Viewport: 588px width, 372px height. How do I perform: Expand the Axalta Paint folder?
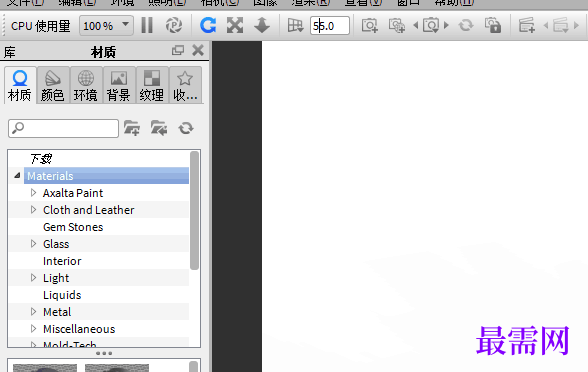coord(33,192)
